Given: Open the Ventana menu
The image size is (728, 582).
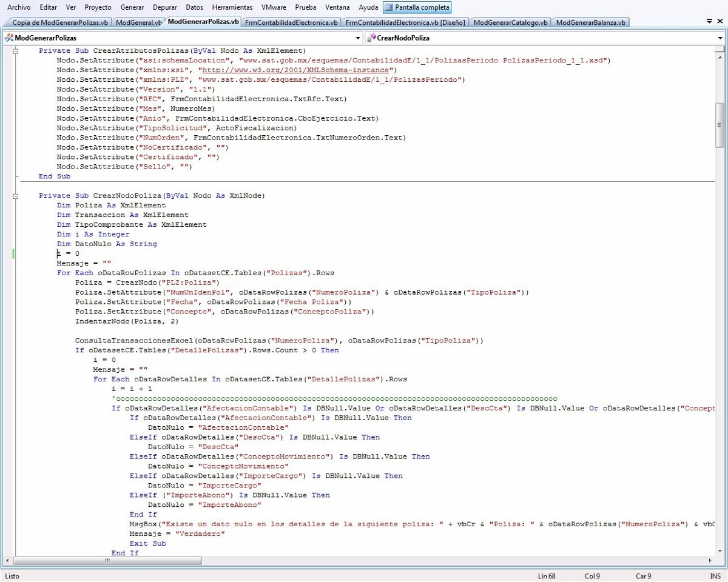Looking at the screenshot, I should (x=337, y=7).
